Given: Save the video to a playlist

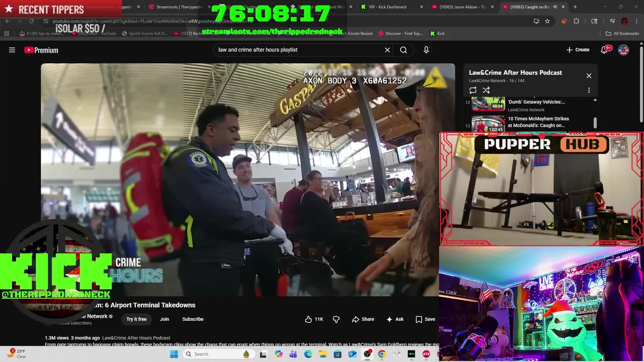Looking at the screenshot, I should pos(425,319).
